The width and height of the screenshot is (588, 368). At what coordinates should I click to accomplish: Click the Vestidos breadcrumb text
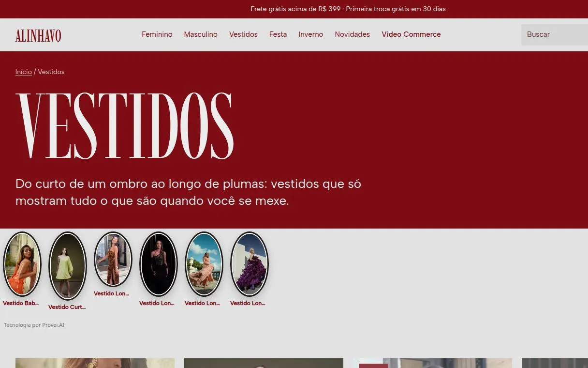point(51,72)
